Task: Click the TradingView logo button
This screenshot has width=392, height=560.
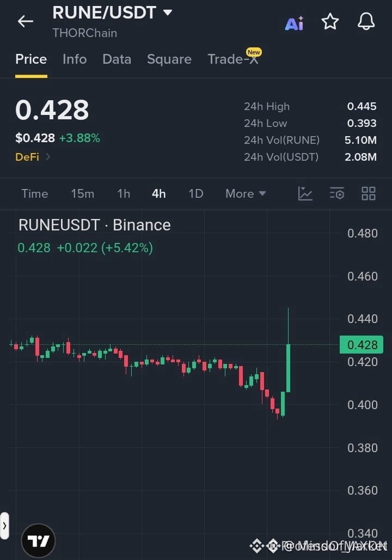Action: (38, 541)
